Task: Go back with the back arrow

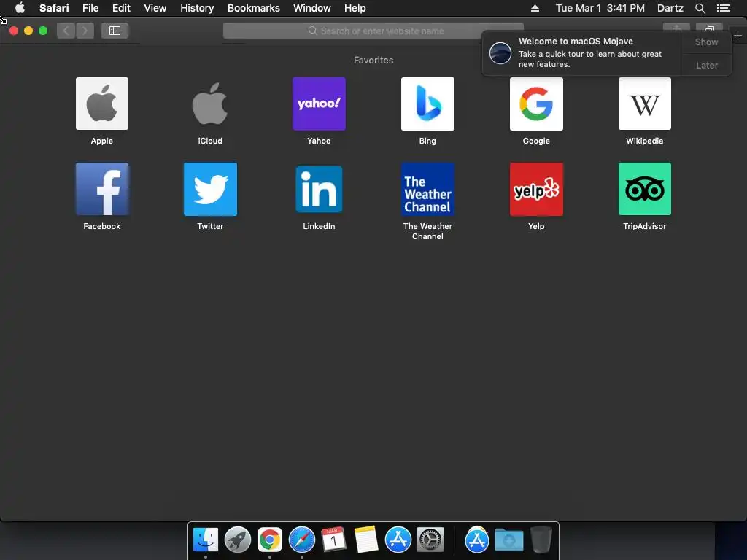Action: coord(66,31)
